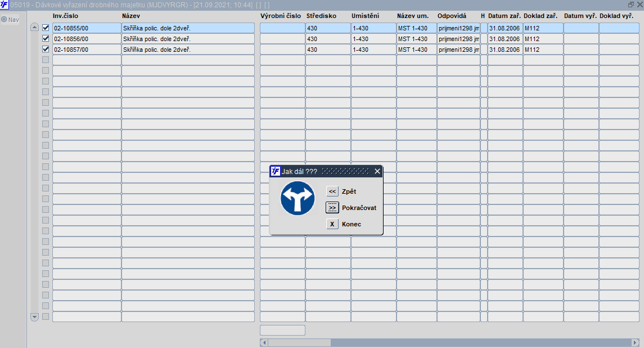
Task: Select the Nav radio button
Action: click(4, 19)
